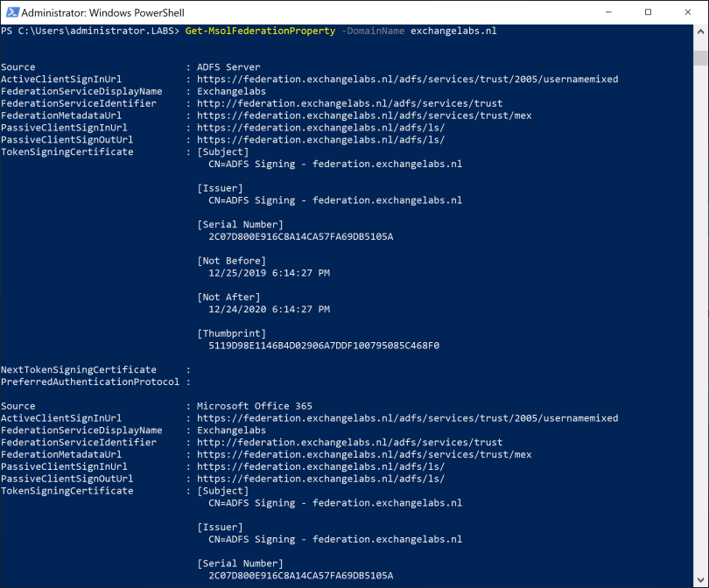Click the Get-MsolFederationProperty command text
Viewport: 709px width, 588px height.
(x=260, y=31)
